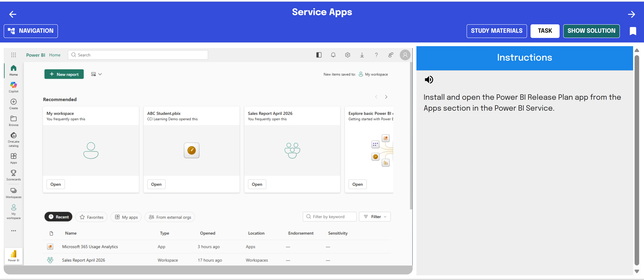
Task: Expand the Filter dropdown
Action: (375, 217)
